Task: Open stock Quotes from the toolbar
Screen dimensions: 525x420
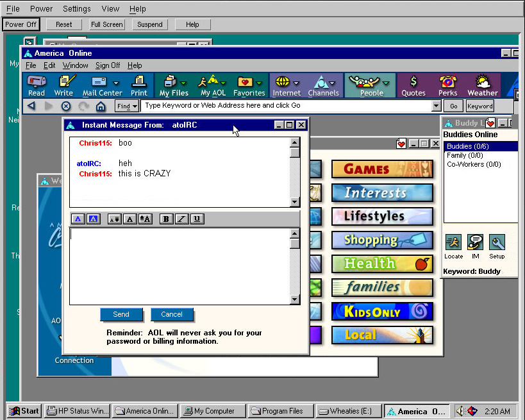Action: pos(413,85)
